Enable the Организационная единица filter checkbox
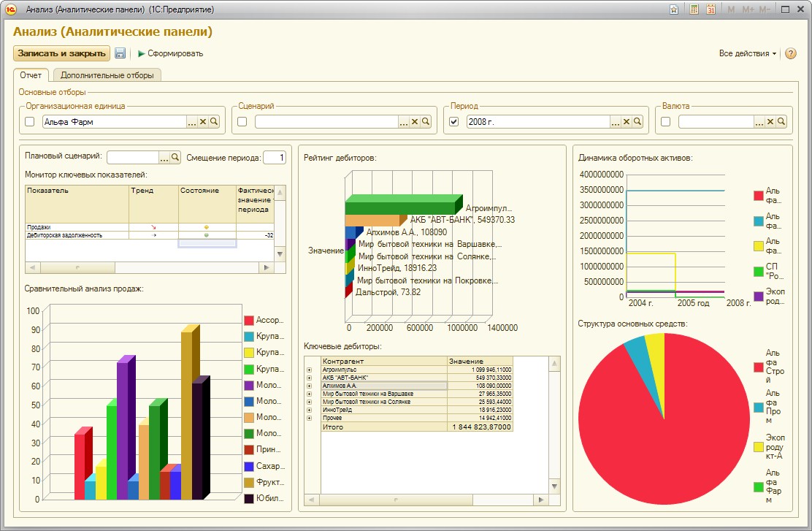 [x=29, y=122]
